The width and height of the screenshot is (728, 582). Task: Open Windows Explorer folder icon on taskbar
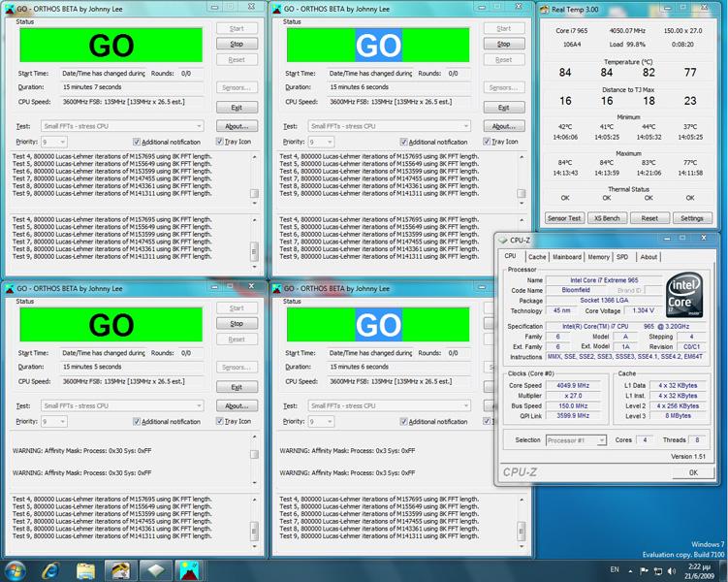(x=85, y=571)
